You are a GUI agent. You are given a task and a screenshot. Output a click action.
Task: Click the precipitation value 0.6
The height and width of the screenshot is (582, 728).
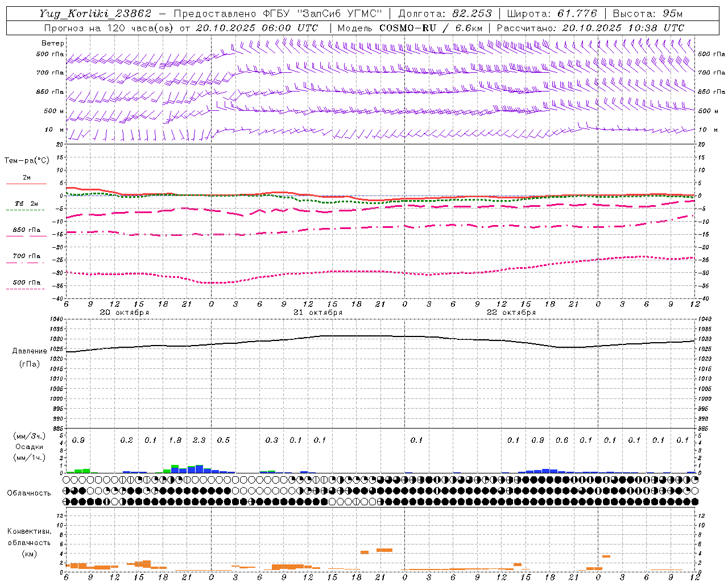(562, 440)
